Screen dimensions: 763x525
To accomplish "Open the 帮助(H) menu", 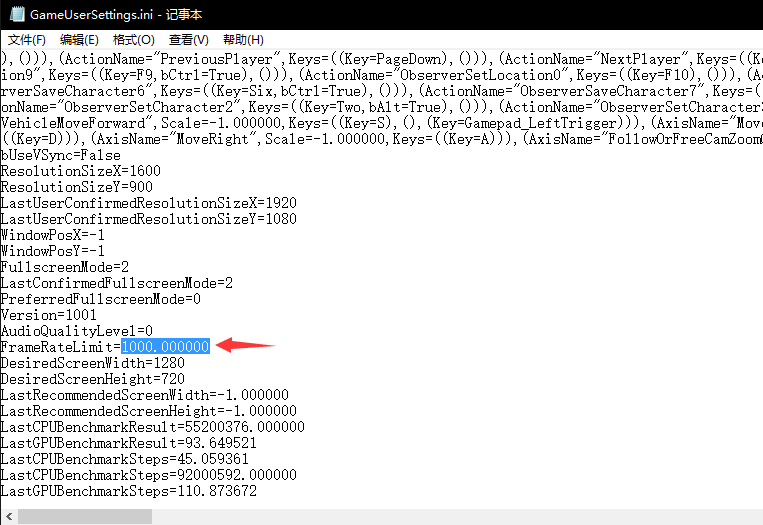I will coord(243,40).
